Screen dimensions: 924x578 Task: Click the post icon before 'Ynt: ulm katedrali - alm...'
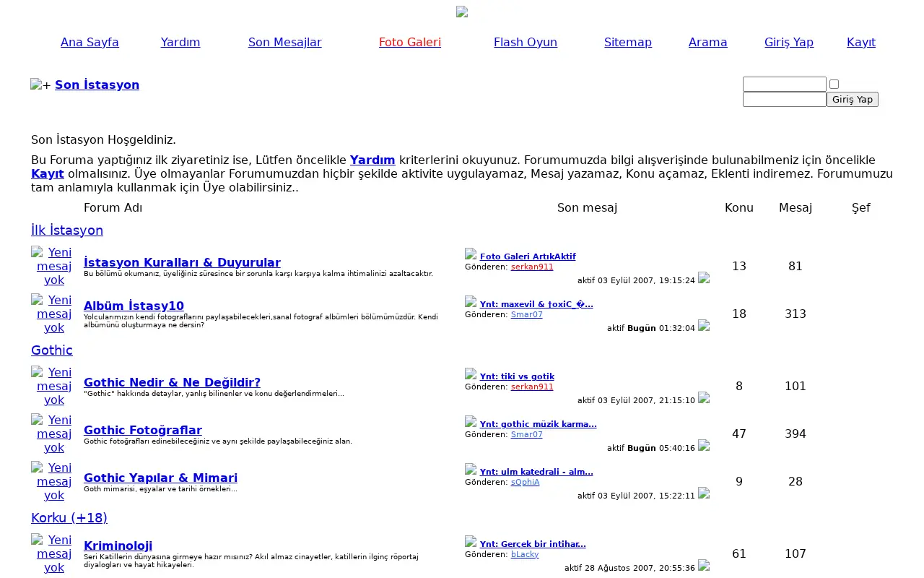pyautogui.click(x=471, y=470)
